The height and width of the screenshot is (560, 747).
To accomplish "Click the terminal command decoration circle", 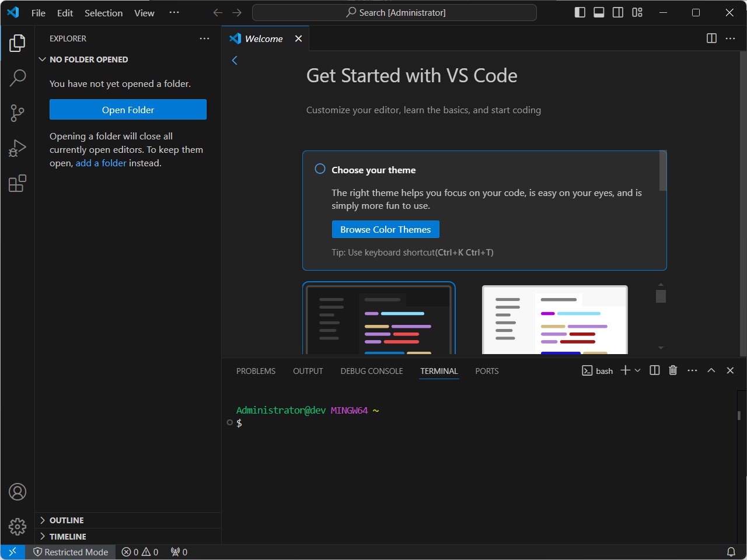I will [x=230, y=422].
